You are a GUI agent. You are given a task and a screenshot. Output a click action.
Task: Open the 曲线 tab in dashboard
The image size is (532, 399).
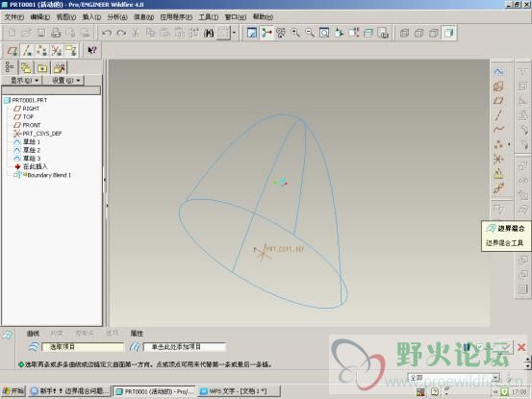[x=33, y=334]
